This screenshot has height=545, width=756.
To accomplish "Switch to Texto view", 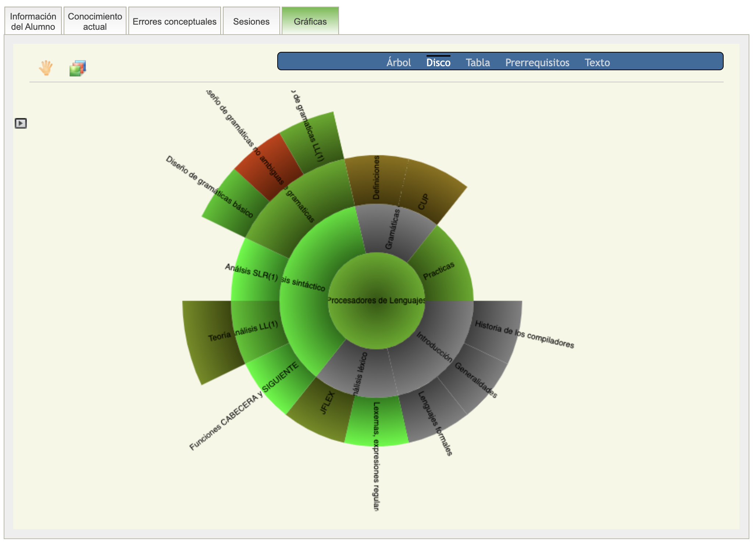I will pyautogui.click(x=597, y=63).
